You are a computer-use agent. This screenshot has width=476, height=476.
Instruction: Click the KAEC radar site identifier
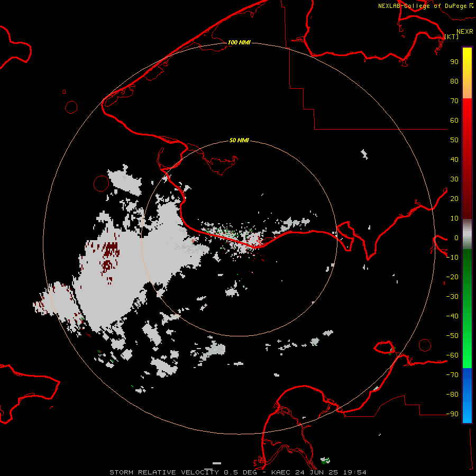click(281, 472)
